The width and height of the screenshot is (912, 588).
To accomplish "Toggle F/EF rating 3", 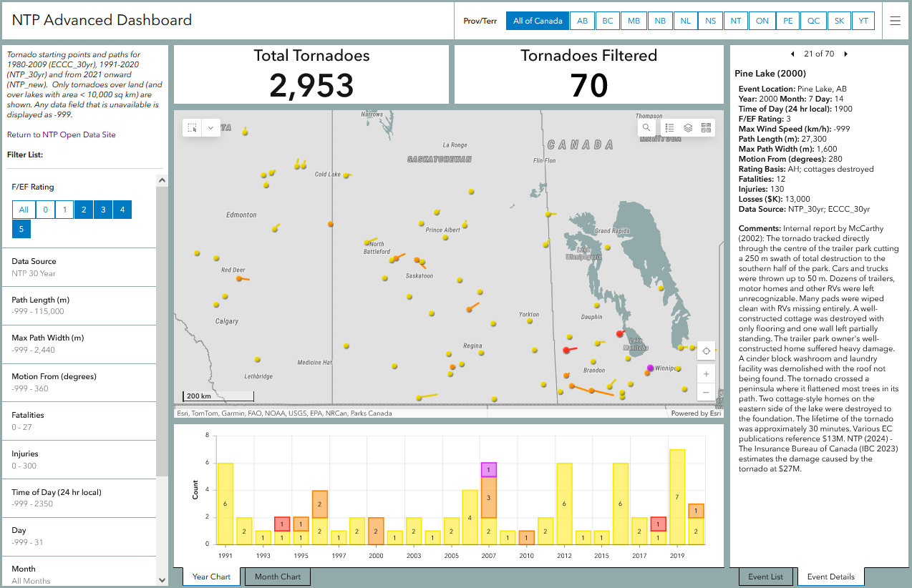I will point(103,210).
